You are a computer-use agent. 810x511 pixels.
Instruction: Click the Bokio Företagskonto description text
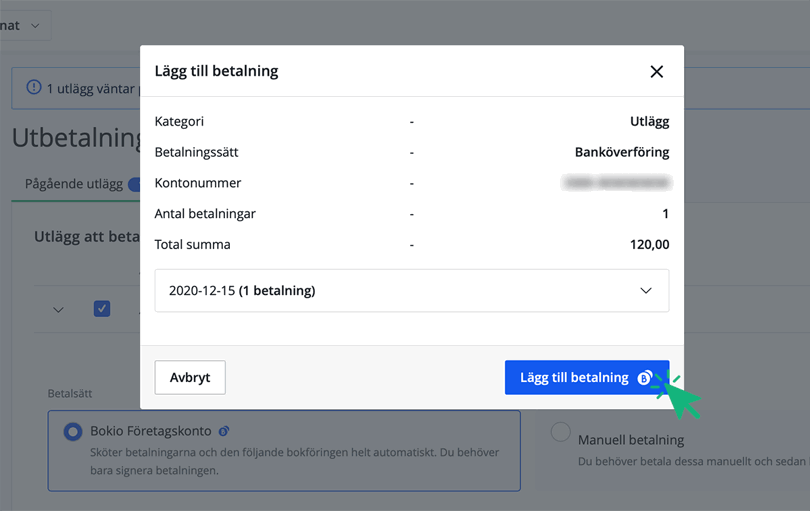(x=294, y=461)
